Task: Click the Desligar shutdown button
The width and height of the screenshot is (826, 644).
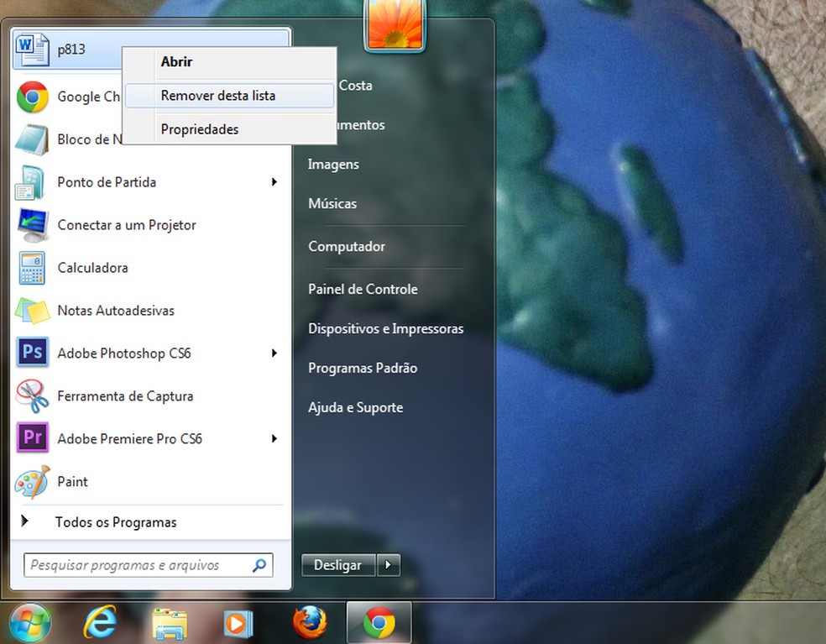Action: (337, 565)
